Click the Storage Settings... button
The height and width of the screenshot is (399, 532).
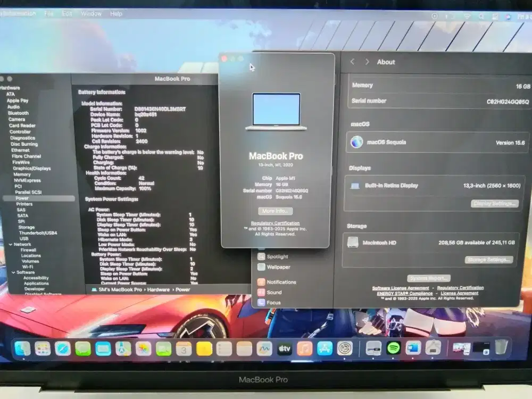pyautogui.click(x=489, y=260)
